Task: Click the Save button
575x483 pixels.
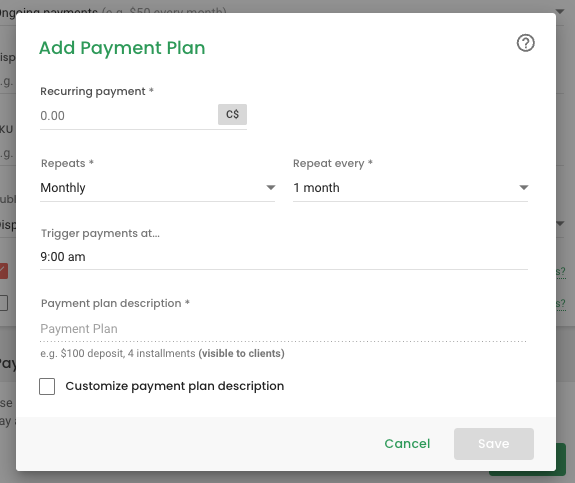Action: (494, 444)
